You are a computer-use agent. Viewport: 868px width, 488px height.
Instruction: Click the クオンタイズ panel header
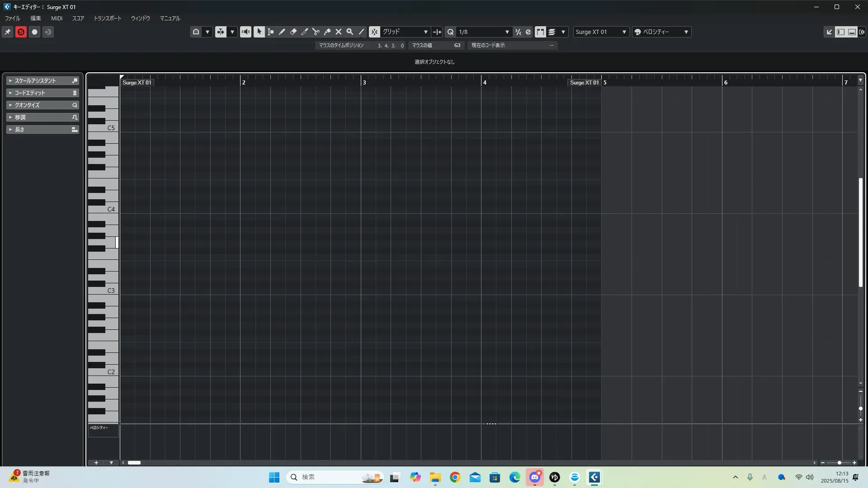click(42, 105)
